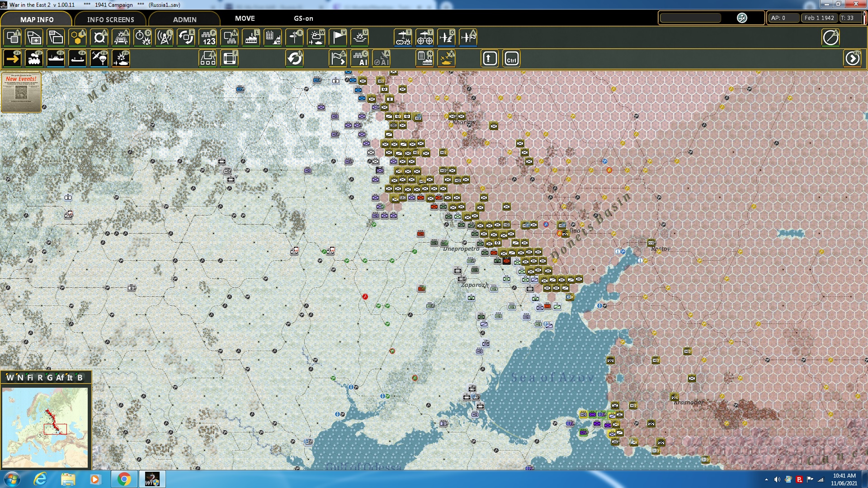868x488 pixels.
Task: Expand the toolbar with the right chevron
Action: coord(853,58)
